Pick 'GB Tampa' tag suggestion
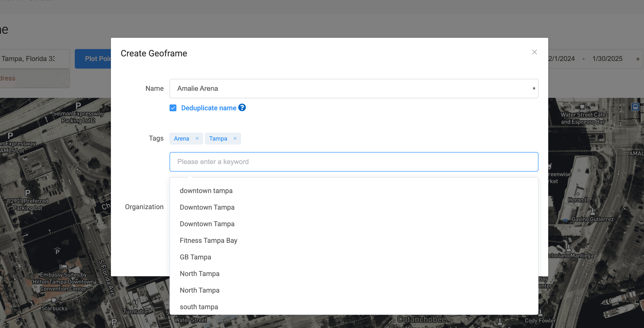Image resolution: width=644 pixels, height=328 pixels. point(195,257)
